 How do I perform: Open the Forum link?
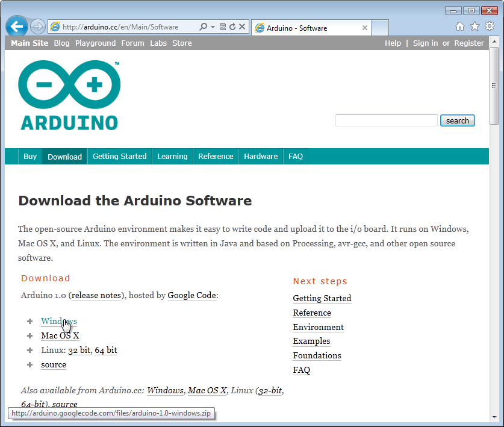[132, 43]
